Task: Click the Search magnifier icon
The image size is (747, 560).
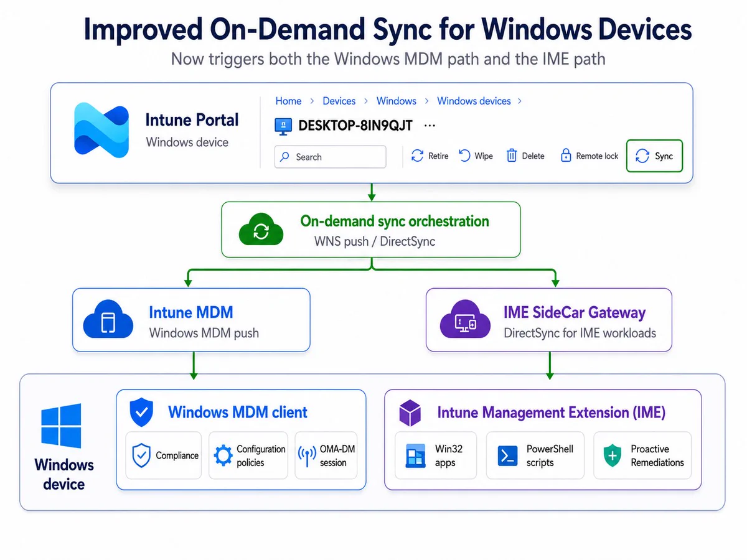Action: [x=285, y=157]
